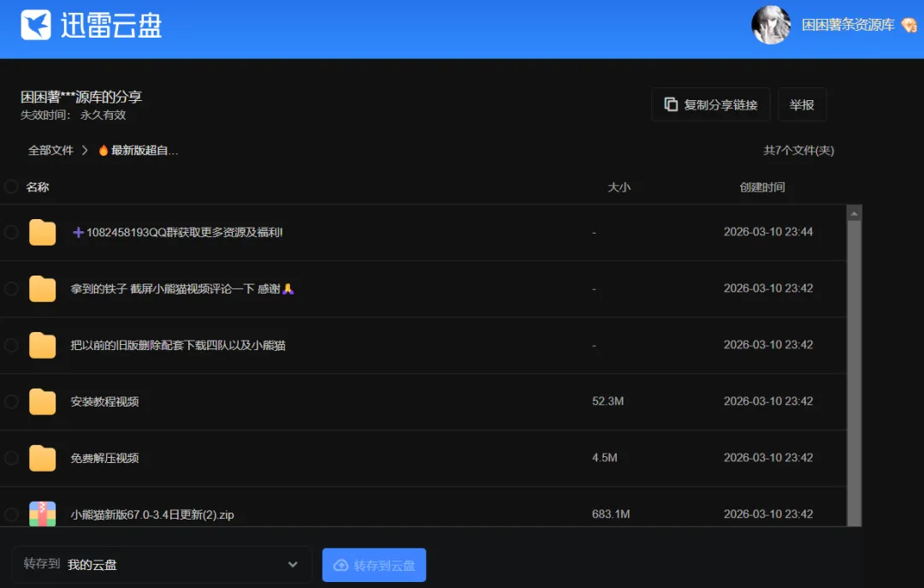Open folder 把以前的旧版删除配套下载四队以及小熊猫
The width and height of the screenshot is (924, 588).
(x=178, y=346)
